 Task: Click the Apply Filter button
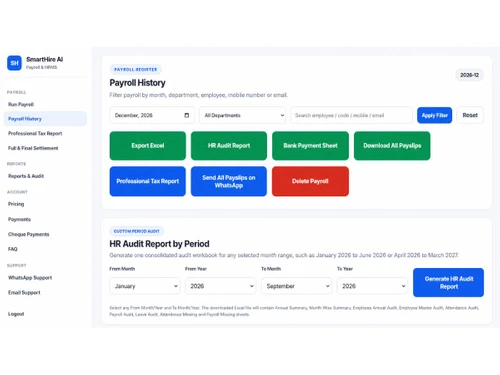pos(435,115)
